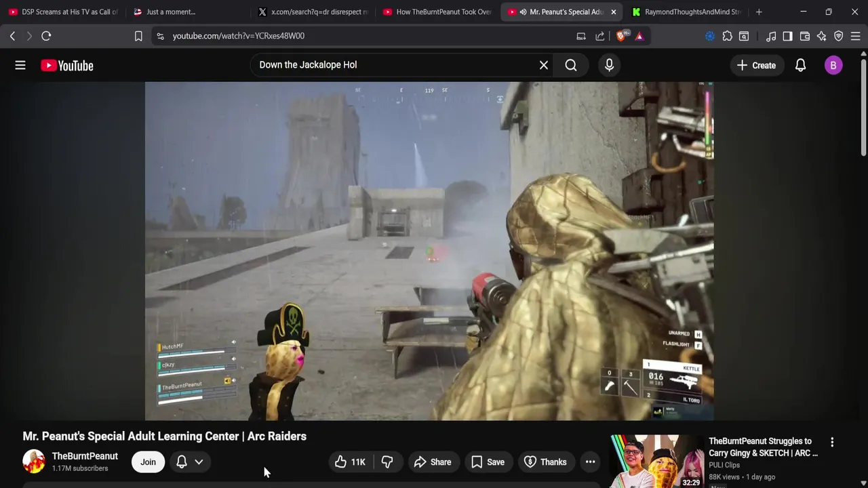Screen dimensions: 868x488
Task: Click the address bar URL
Action: 239,36
